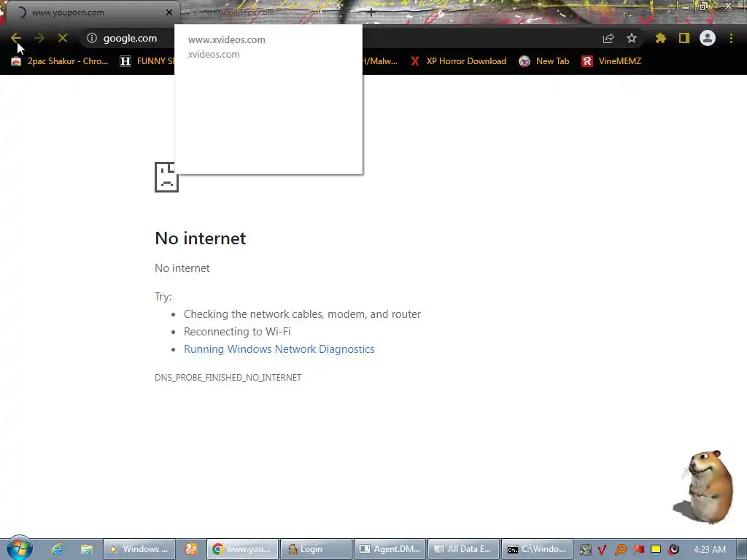Open Chrome's three-dot menu
The image size is (747, 560).
[x=731, y=38]
